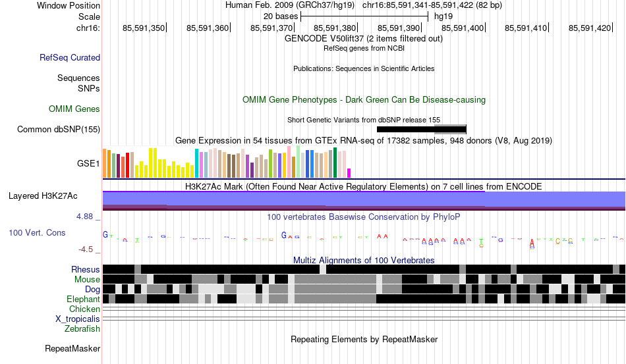This screenshot has width=626, height=364.
Task: Open the GSE1 expression track label
Action: 88,163
